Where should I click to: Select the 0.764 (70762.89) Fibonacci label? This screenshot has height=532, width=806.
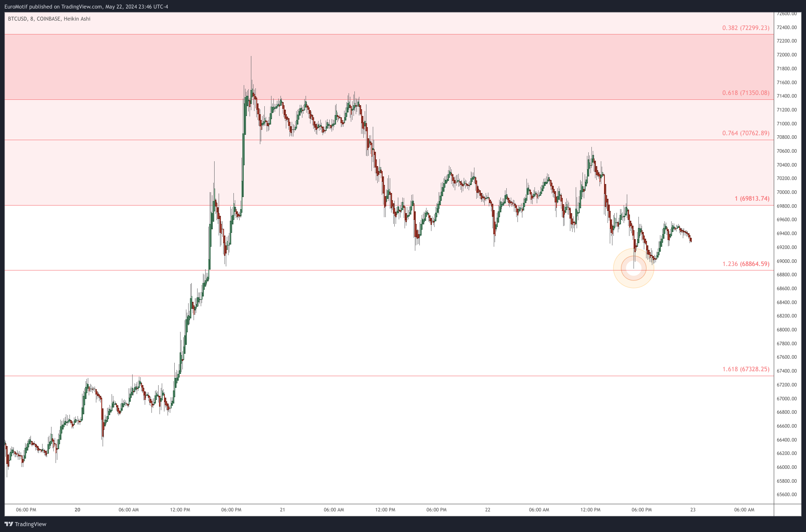(746, 133)
